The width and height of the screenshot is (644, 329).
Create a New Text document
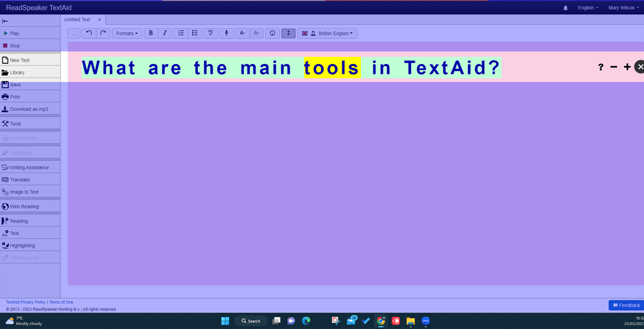[30, 60]
